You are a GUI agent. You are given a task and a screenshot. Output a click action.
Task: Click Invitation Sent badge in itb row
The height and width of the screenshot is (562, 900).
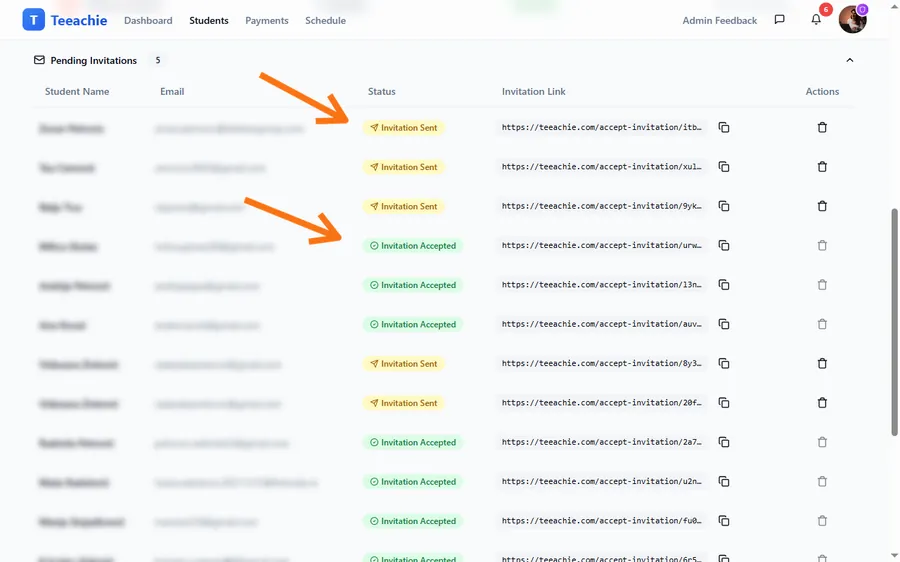[x=404, y=127]
